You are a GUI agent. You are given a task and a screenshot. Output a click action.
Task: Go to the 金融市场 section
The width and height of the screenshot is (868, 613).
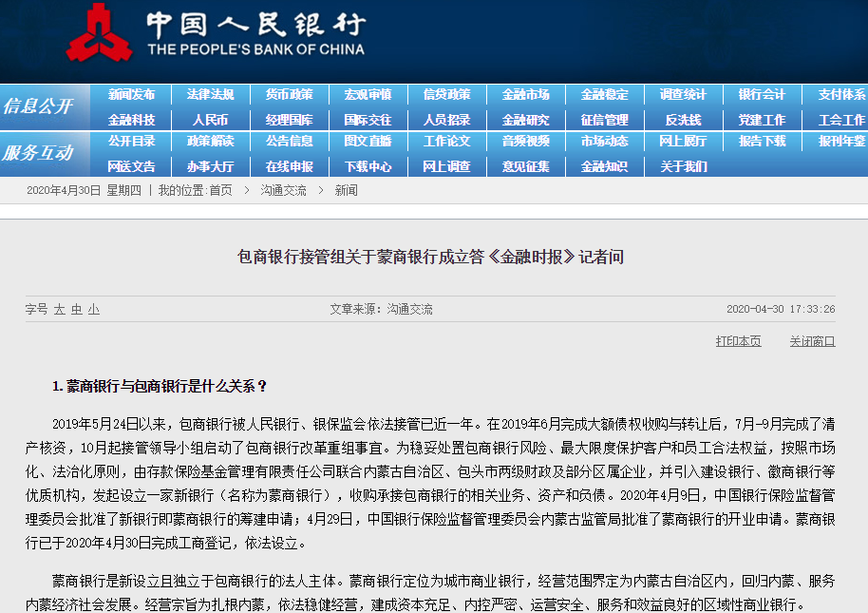click(525, 95)
